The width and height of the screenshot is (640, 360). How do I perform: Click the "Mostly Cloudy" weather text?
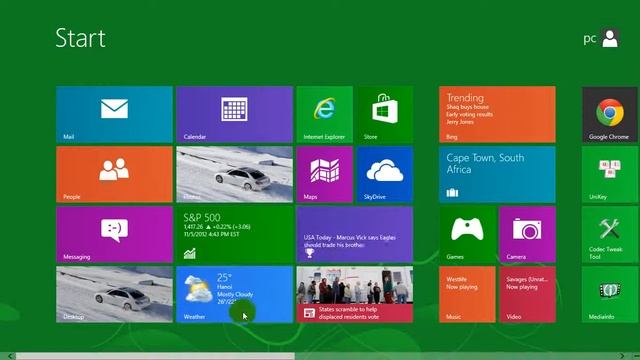tap(235, 294)
